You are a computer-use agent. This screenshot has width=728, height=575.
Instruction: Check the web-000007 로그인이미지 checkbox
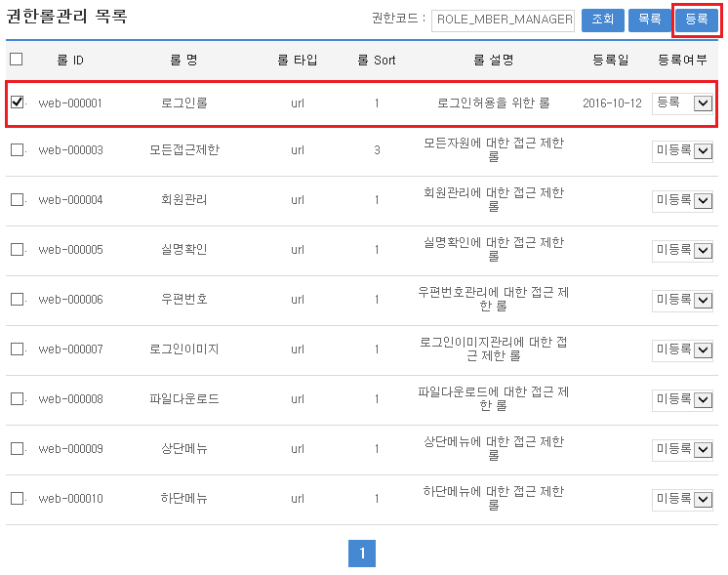(x=17, y=349)
